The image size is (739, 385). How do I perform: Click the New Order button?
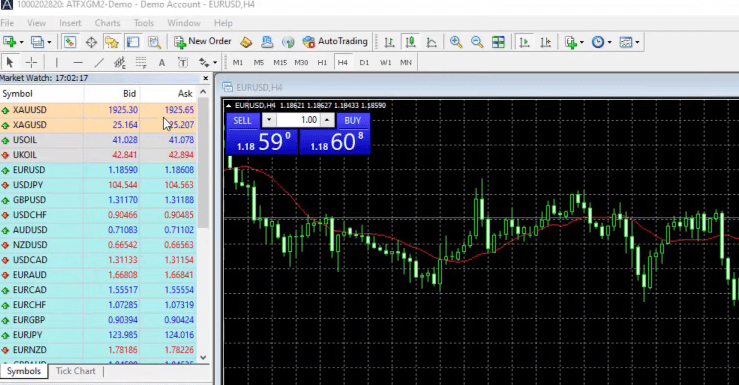203,41
